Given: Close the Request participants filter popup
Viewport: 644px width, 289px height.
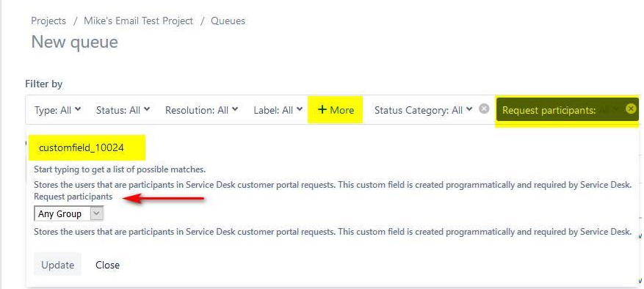Looking at the screenshot, I should (x=108, y=266).
